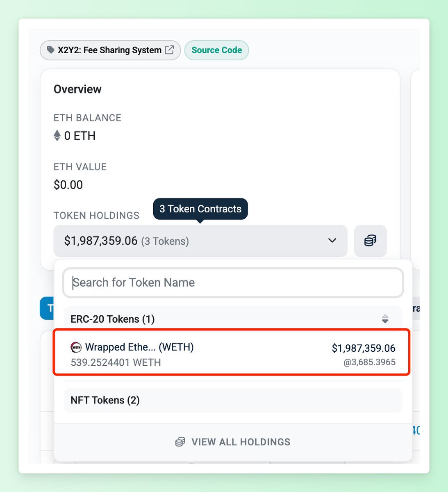Expand the NFT Tokens (2) section
448x492 pixels.
coord(233,400)
